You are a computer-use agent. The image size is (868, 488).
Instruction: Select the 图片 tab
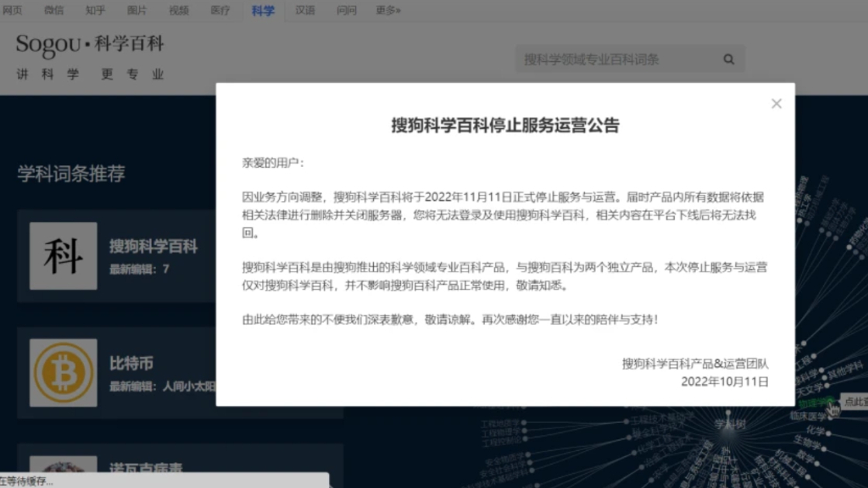point(137,10)
